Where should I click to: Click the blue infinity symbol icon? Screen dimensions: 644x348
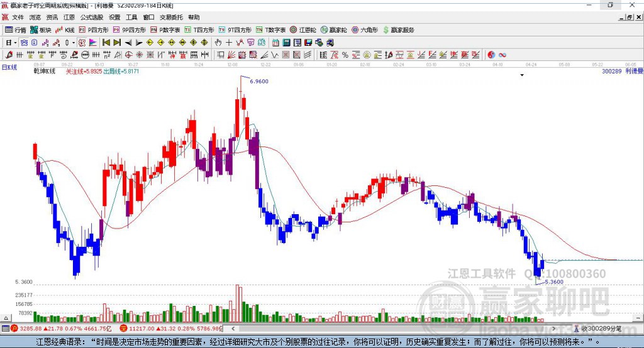502,55
